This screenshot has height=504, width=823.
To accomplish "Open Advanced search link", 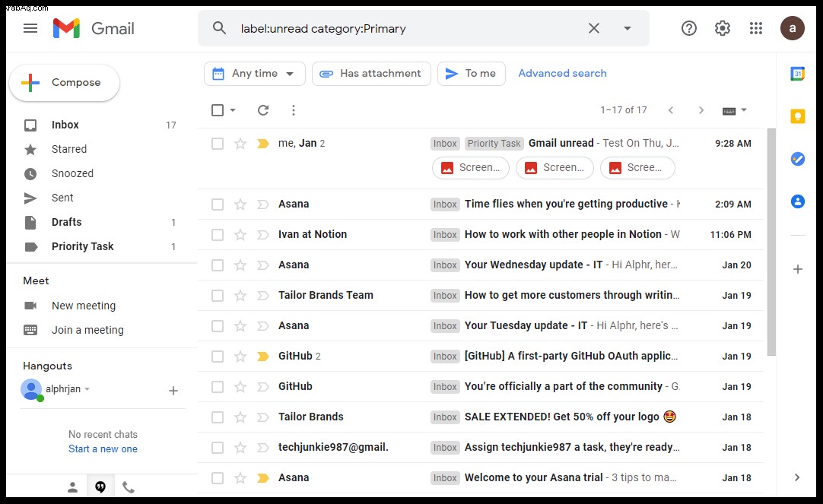I will coord(562,74).
